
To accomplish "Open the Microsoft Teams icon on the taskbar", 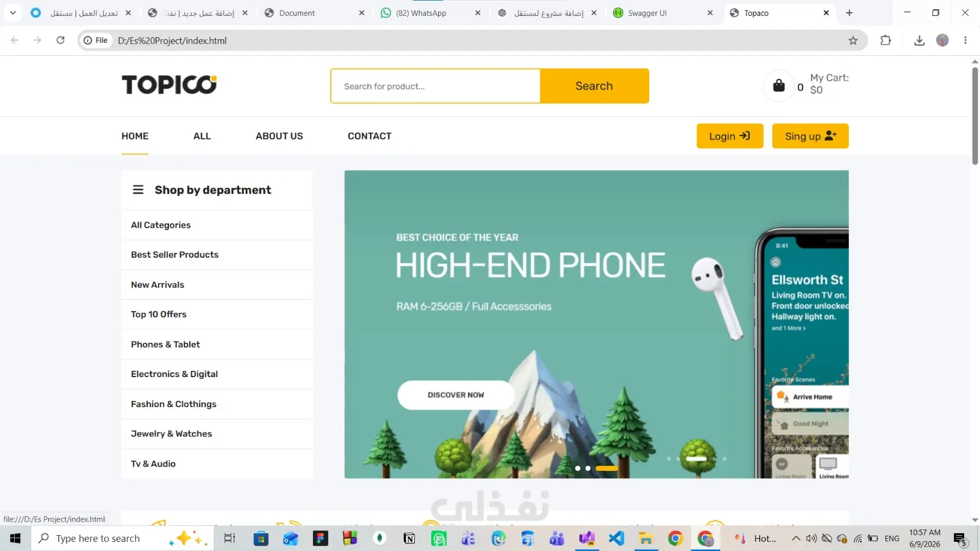I will click(x=557, y=538).
